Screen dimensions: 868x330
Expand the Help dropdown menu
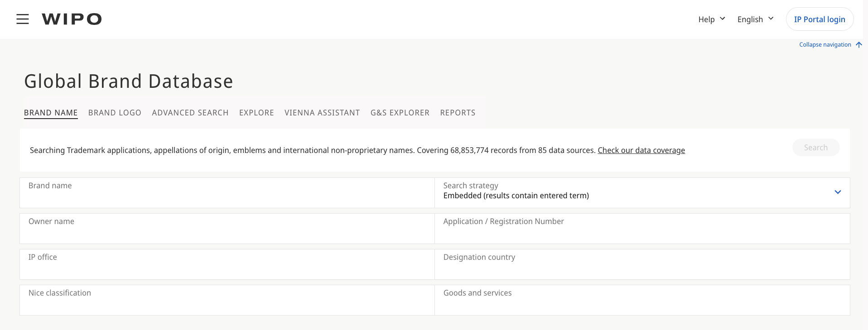[x=711, y=19]
